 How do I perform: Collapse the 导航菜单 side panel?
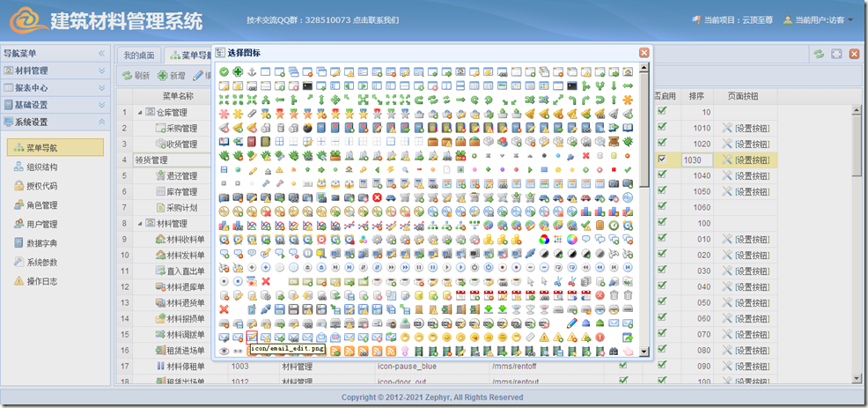click(102, 54)
